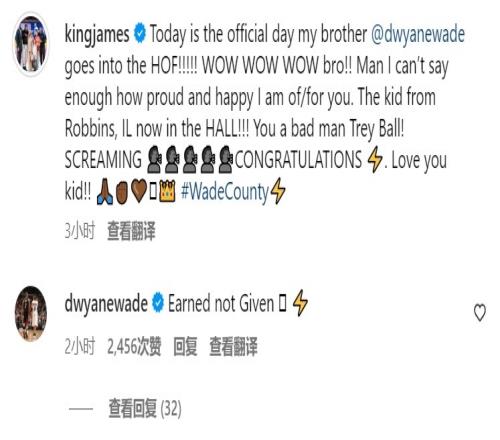Open the @dwyanewade mention link
500x440 pixels.
pyautogui.click(x=418, y=34)
